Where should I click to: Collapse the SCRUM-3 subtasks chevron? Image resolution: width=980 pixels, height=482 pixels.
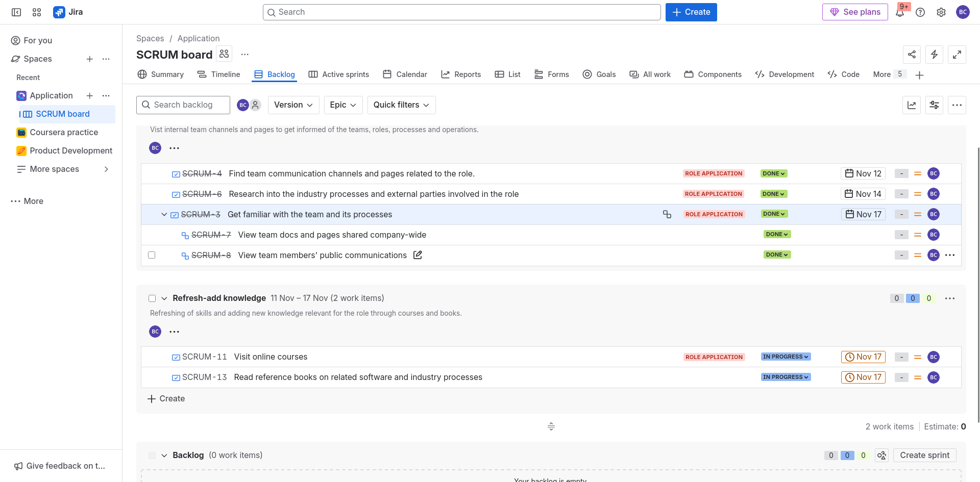point(164,215)
